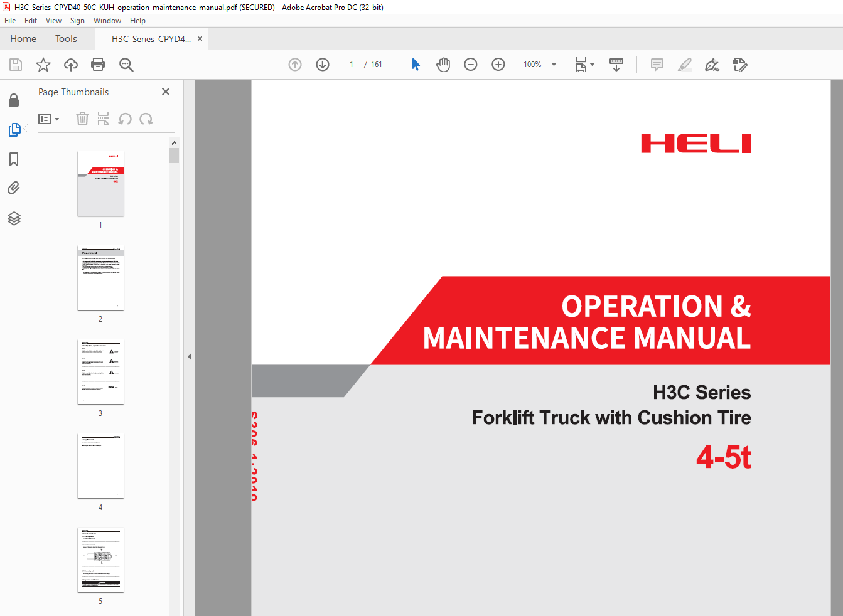Open the Fill & Sign tool
Viewport: 843px width, 616px height.
pos(712,65)
